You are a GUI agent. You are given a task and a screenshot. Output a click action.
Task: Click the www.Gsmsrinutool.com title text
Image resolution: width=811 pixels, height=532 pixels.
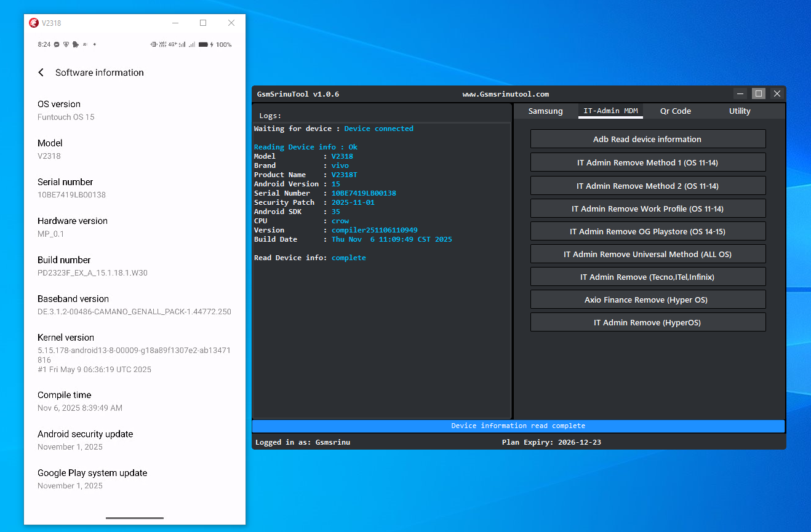pyautogui.click(x=505, y=94)
